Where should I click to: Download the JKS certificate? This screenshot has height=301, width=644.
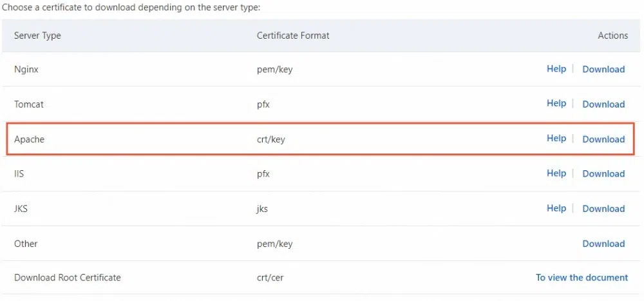(603, 209)
